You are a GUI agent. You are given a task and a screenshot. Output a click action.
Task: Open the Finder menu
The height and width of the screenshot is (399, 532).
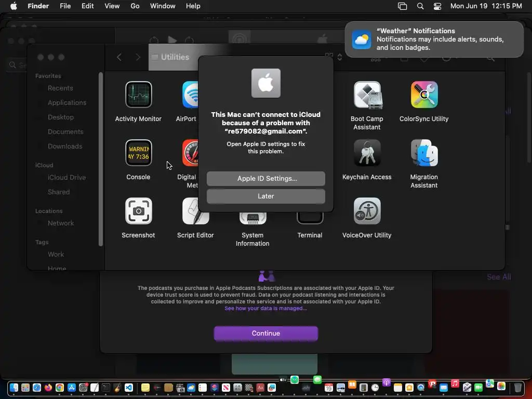pos(38,6)
